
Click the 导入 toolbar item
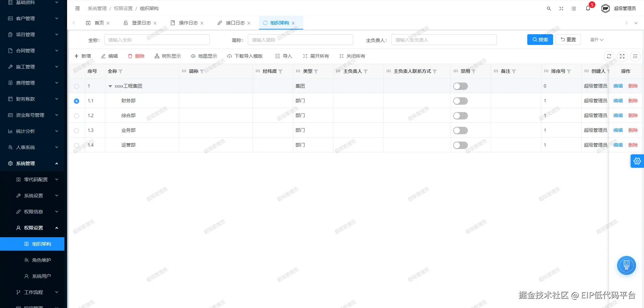click(284, 56)
